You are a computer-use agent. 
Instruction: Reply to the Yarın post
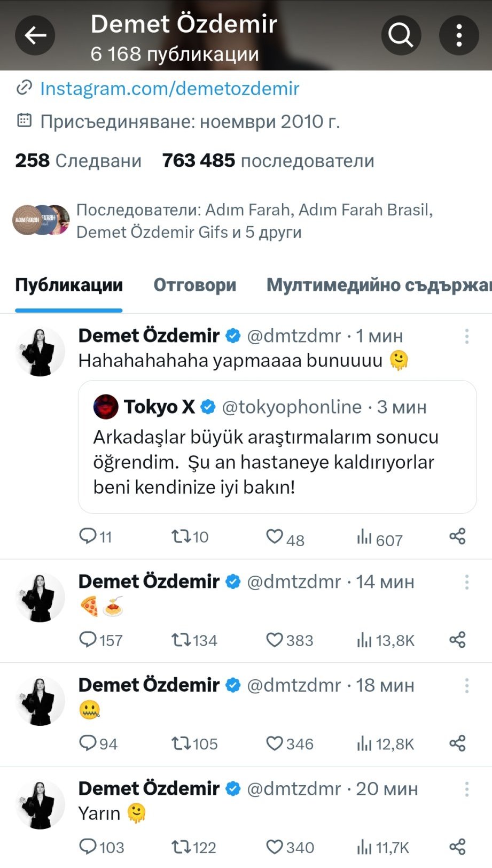tap(88, 847)
